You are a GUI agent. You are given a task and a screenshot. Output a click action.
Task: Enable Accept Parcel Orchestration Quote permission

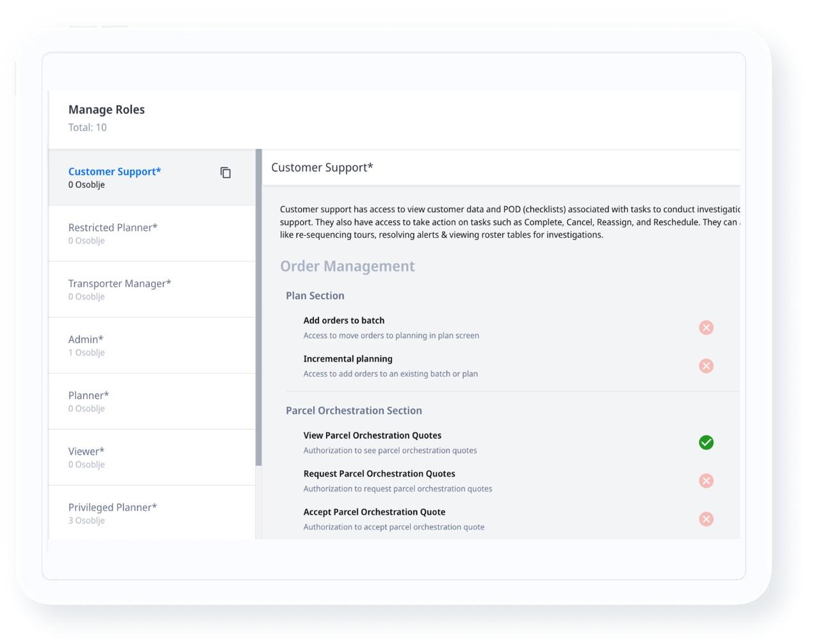coord(706,520)
